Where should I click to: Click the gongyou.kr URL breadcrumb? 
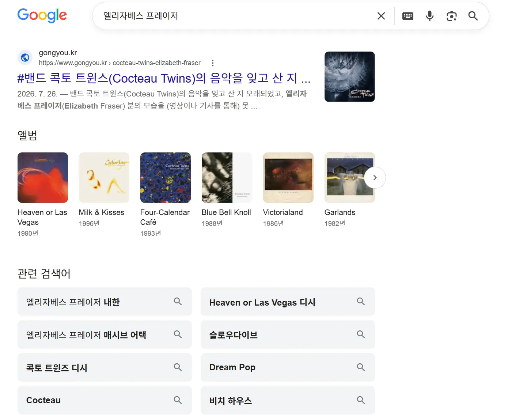[x=120, y=63]
